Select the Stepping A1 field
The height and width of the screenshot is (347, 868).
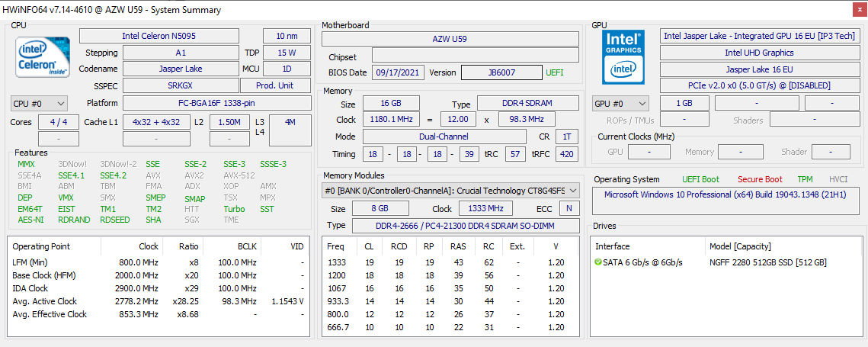(181, 53)
